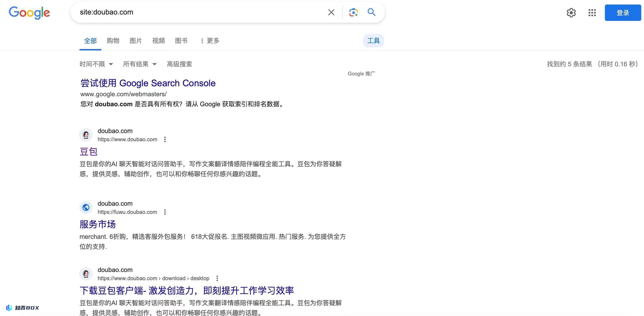
Task: Click the favicon of the 豆包 result
Action: [x=86, y=135]
